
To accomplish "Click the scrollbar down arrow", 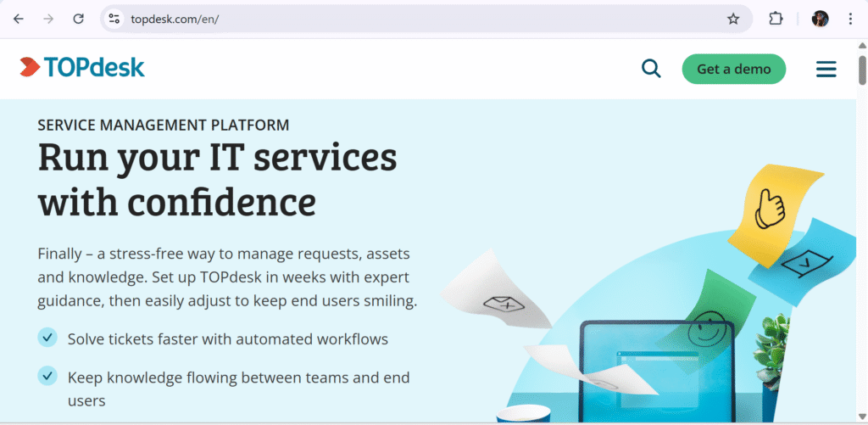I will pyautogui.click(x=862, y=417).
